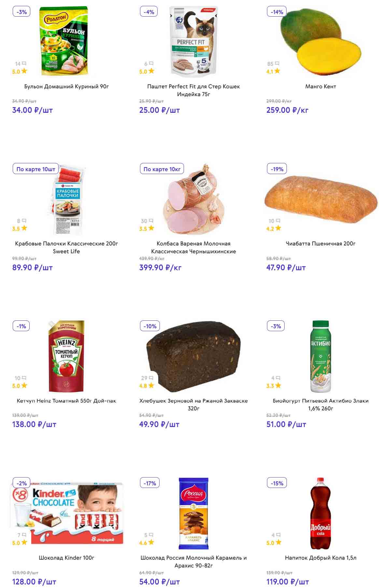The height and width of the screenshot is (588, 379).
Task: Click the По карте 10шт badge
Action: [x=36, y=169]
